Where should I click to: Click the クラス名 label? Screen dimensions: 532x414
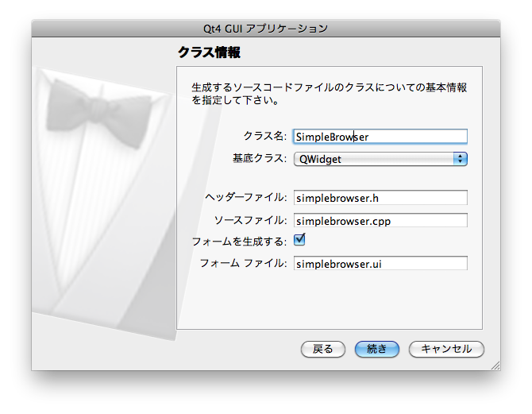pos(266,137)
